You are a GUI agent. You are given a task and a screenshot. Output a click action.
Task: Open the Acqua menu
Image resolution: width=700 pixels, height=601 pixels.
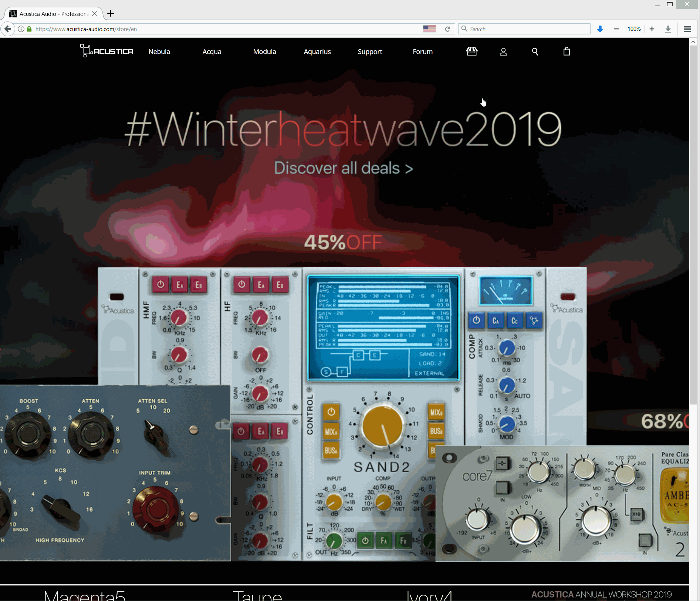pos(212,51)
